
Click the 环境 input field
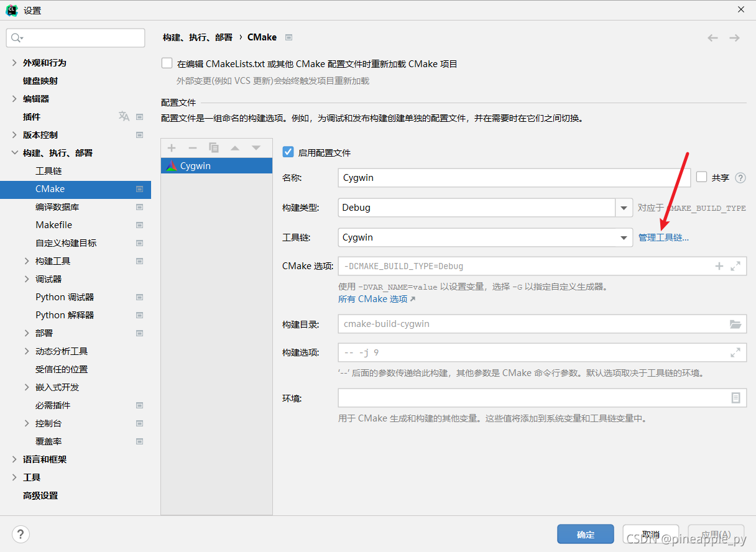542,398
